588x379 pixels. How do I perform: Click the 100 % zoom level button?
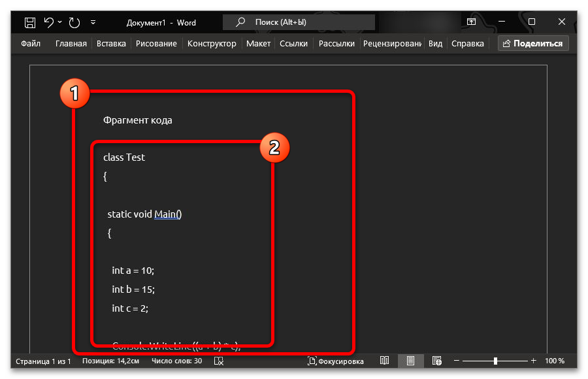click(555, 361)
